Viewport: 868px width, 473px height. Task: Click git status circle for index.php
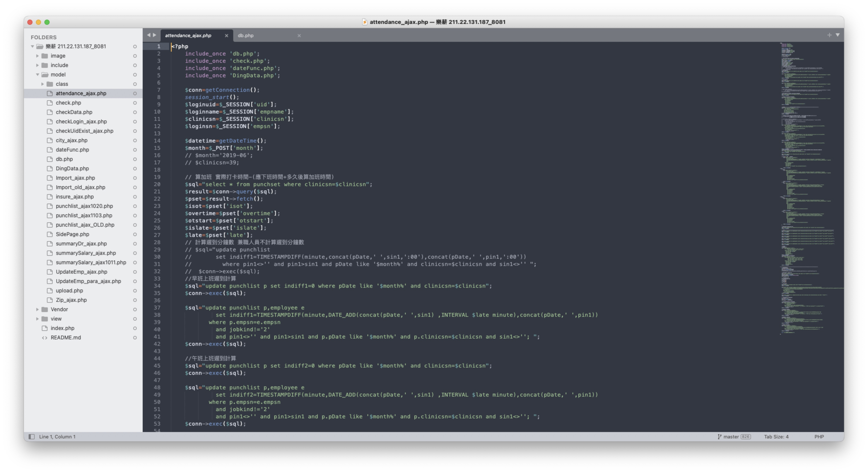[135, 328]
